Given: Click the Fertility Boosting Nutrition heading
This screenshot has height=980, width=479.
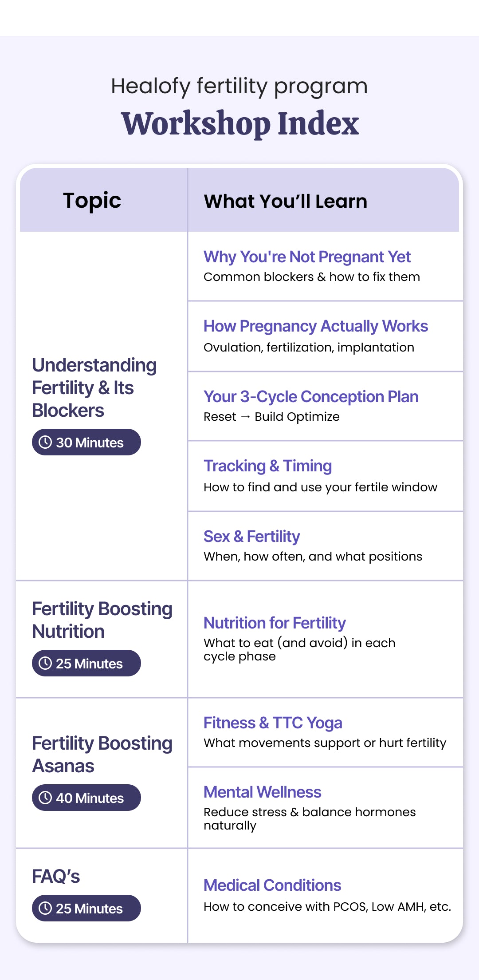Looking at the screenshot, I should pyautogui.click(x=102, y=620).
